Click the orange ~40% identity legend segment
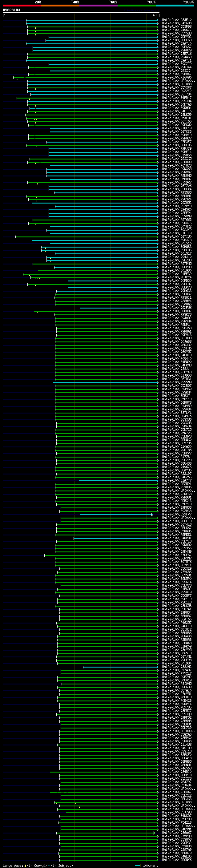This screenshot has height=868, width=197. click(60, 6)
